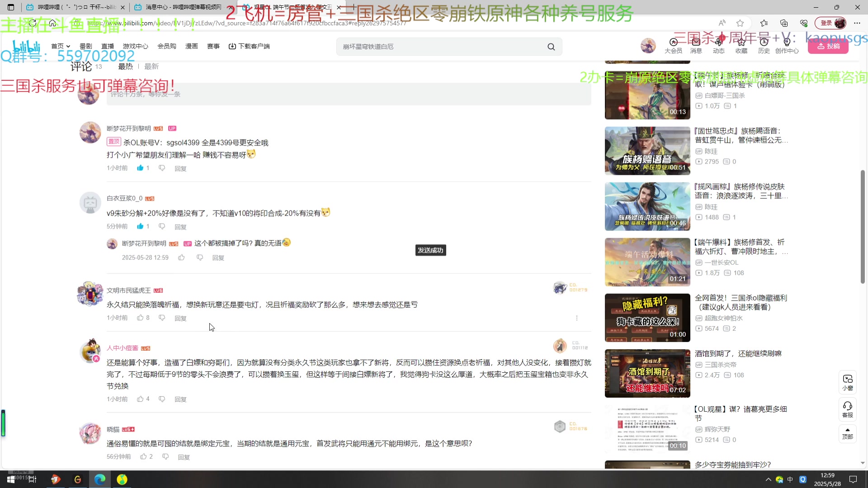Click the 投稿 upload button
This screenshot has width=868, height=488.
point(828,46)
